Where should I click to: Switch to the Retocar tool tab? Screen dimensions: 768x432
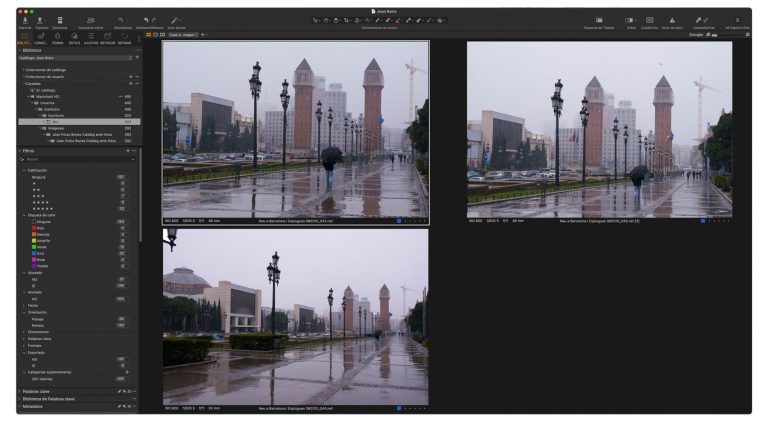click(x=108, y=38)
